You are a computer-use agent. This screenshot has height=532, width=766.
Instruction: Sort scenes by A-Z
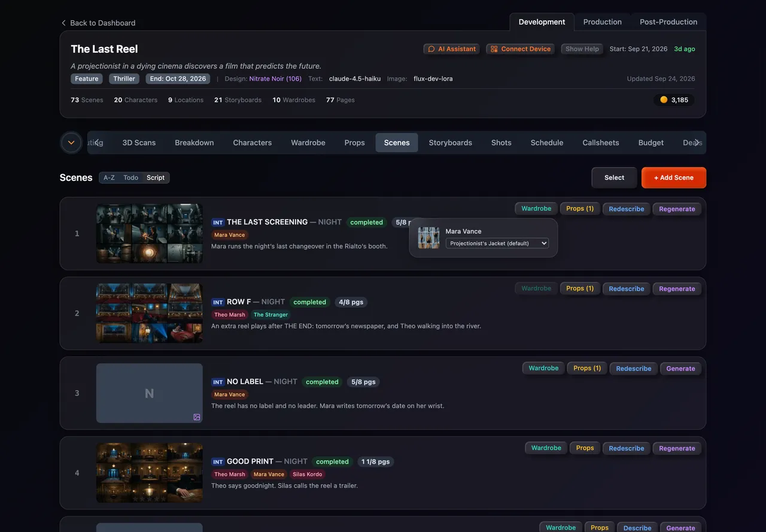point(109,178)
